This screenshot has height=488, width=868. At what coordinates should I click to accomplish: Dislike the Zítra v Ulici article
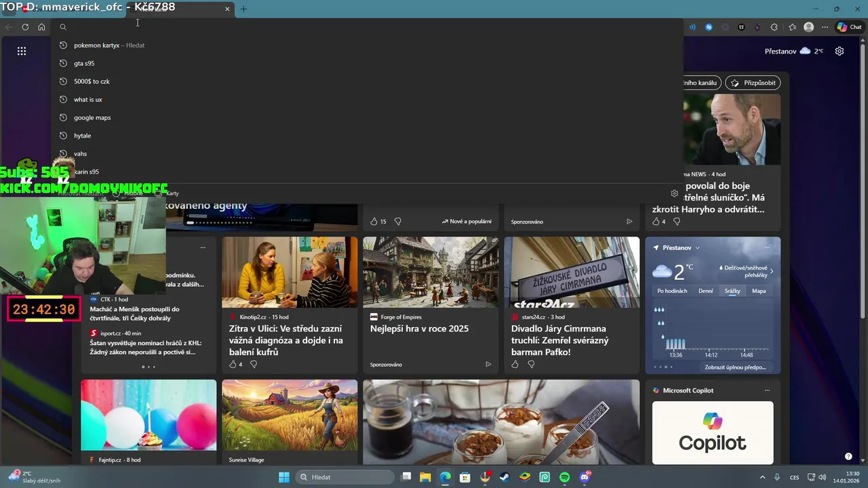pyautogui.click(x=254, y=364)
